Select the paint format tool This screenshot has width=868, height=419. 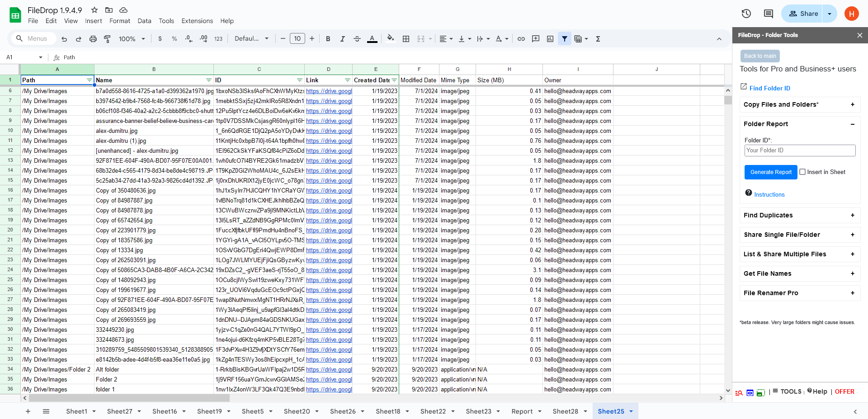point(108,39)
